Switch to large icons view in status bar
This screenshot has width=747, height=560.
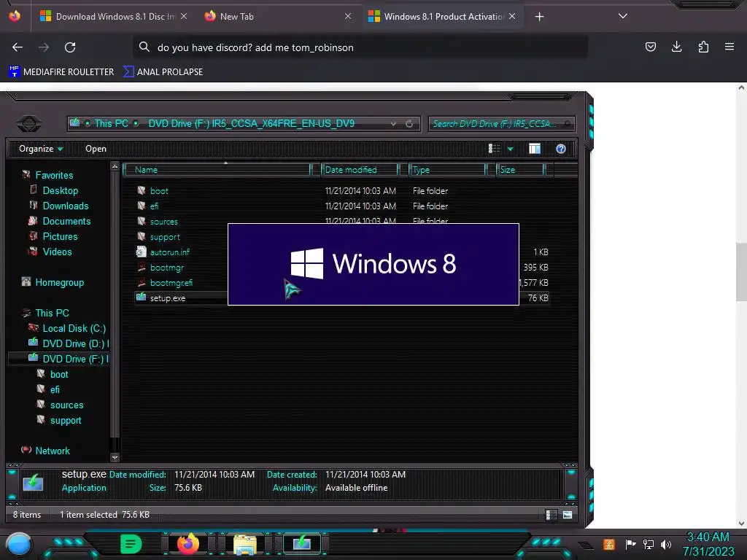(x=568, y=515)
